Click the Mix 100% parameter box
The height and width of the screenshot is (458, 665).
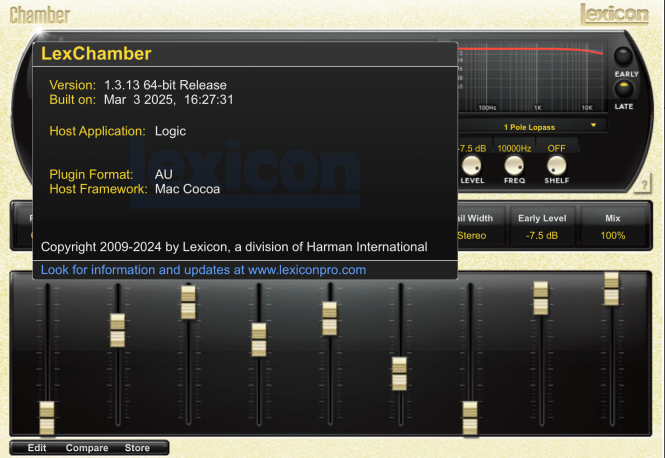[613, 236]
